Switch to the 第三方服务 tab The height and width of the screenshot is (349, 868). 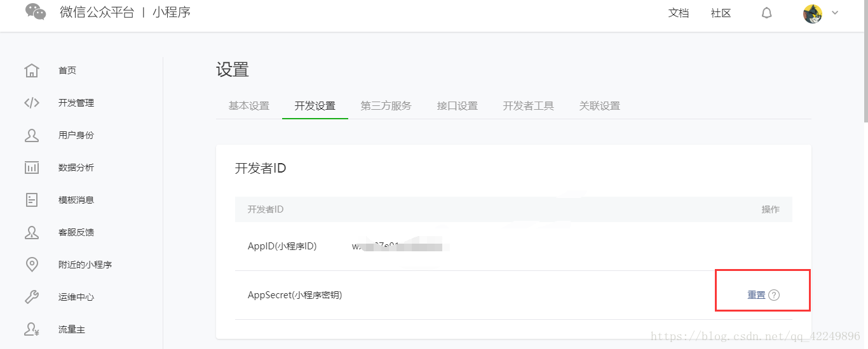point(386,106)
